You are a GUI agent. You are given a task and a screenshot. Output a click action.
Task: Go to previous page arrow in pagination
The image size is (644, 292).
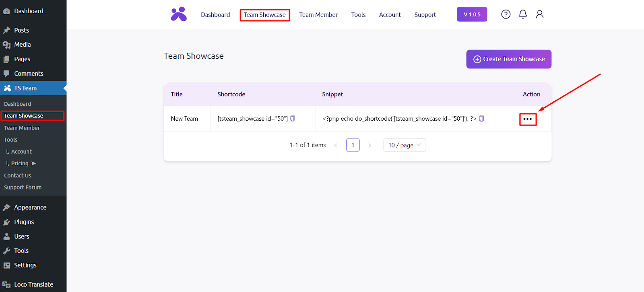336,145
